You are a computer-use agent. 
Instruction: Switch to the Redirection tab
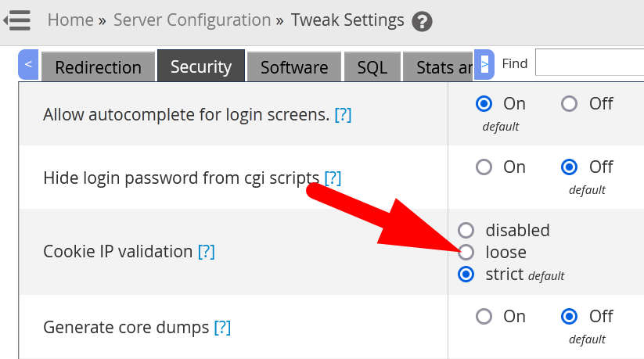coord(98,67)
